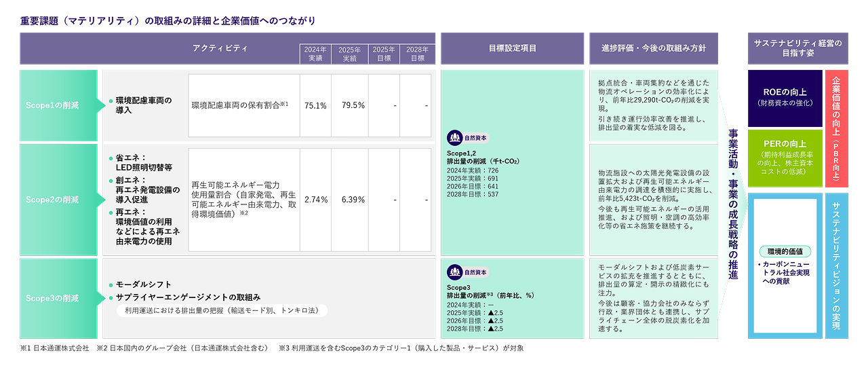
Task: Click the line 2028年目標：537
Action: click(473, 194)
